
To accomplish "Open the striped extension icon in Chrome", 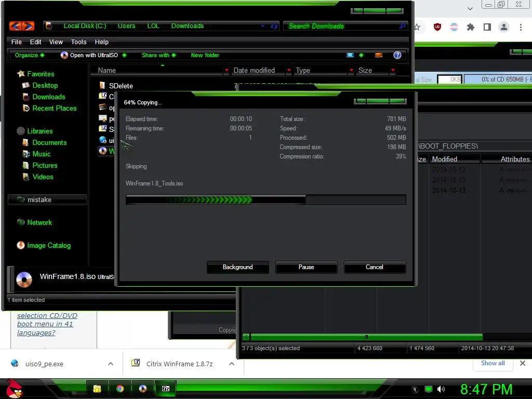I will tap(454, 27).
